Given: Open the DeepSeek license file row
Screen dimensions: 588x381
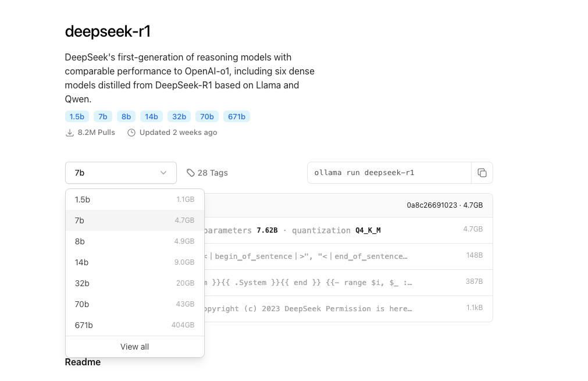Looking at the screenshot, I should pos(343,308).
